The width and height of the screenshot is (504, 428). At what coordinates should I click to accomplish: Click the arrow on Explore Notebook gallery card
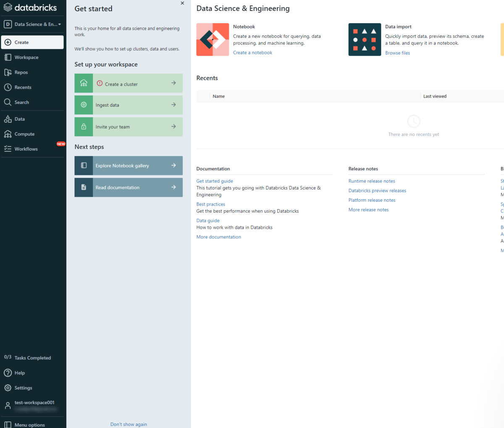click(173, 166)
